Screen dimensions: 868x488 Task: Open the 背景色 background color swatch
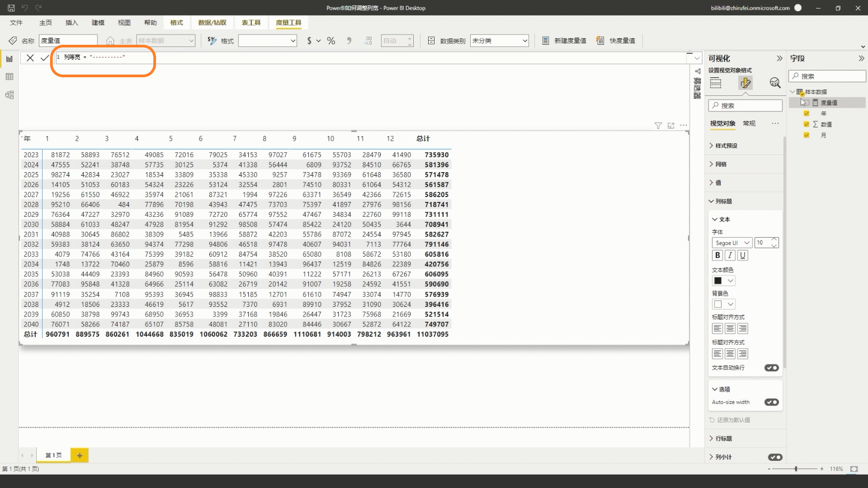click(x=724, y=304)
